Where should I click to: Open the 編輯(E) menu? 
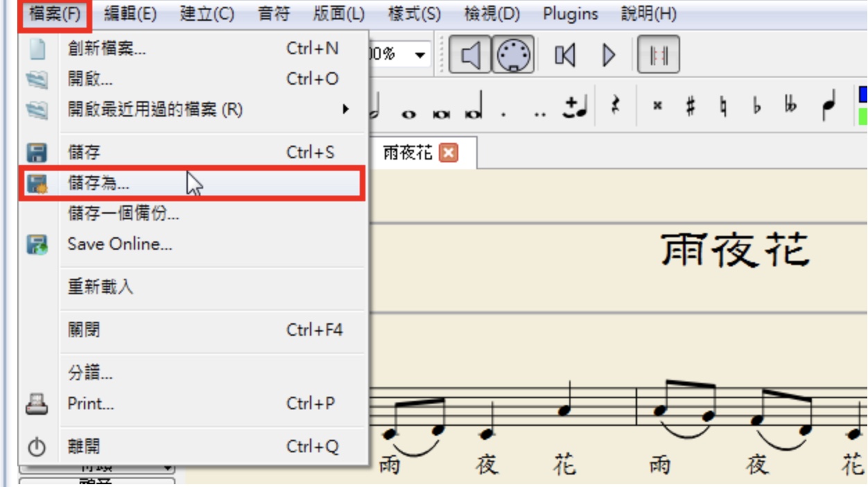click(x=130, y=14)
